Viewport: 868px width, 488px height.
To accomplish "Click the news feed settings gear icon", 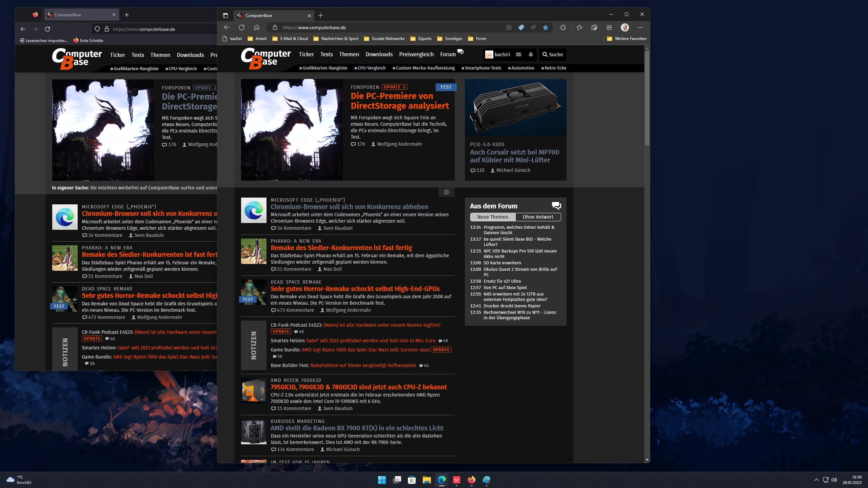I will (x=447, y=192).
